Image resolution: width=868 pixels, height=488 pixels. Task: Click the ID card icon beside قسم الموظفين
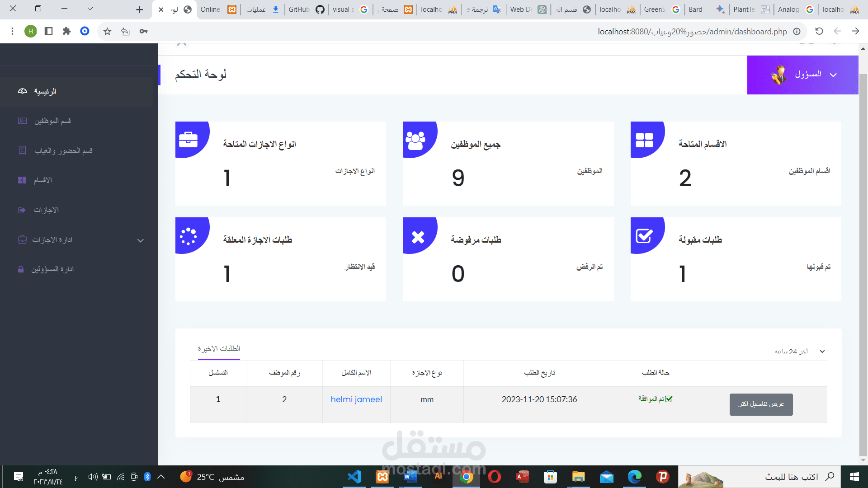[x=22, y=121]
